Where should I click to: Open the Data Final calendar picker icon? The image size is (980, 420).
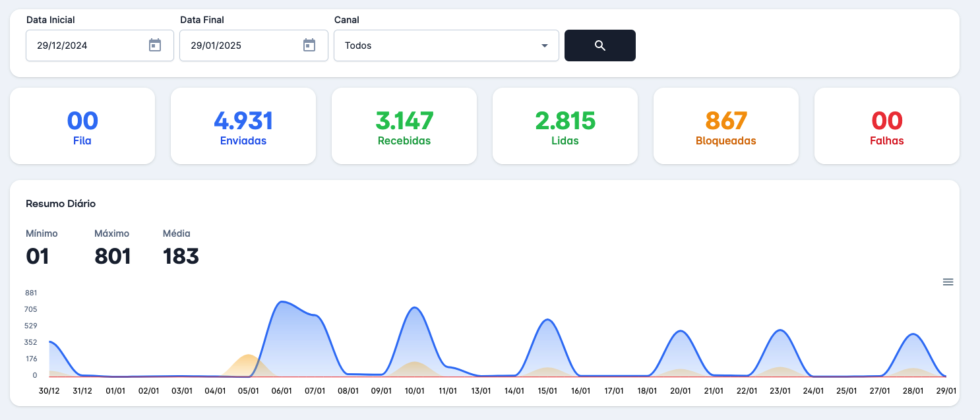click(309, 45)
